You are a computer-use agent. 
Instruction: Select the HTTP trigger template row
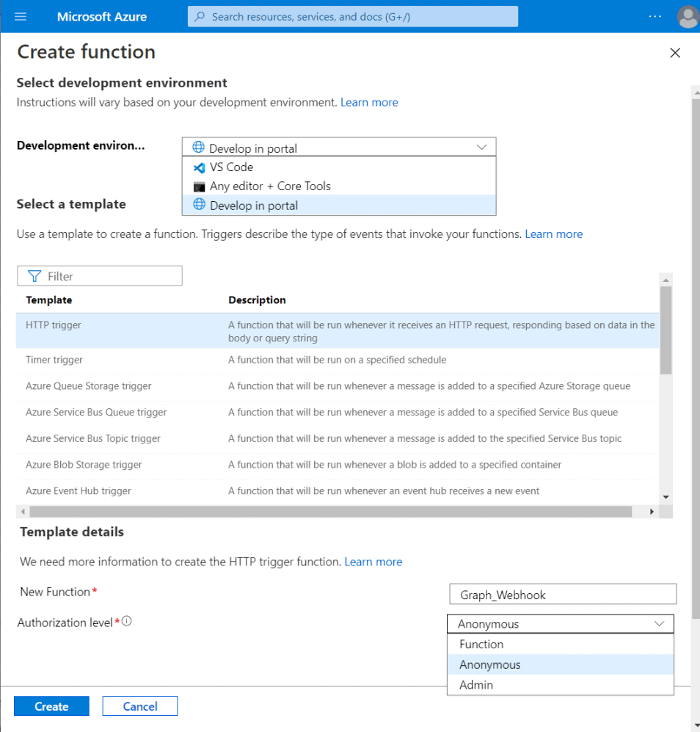click(338, 331)
